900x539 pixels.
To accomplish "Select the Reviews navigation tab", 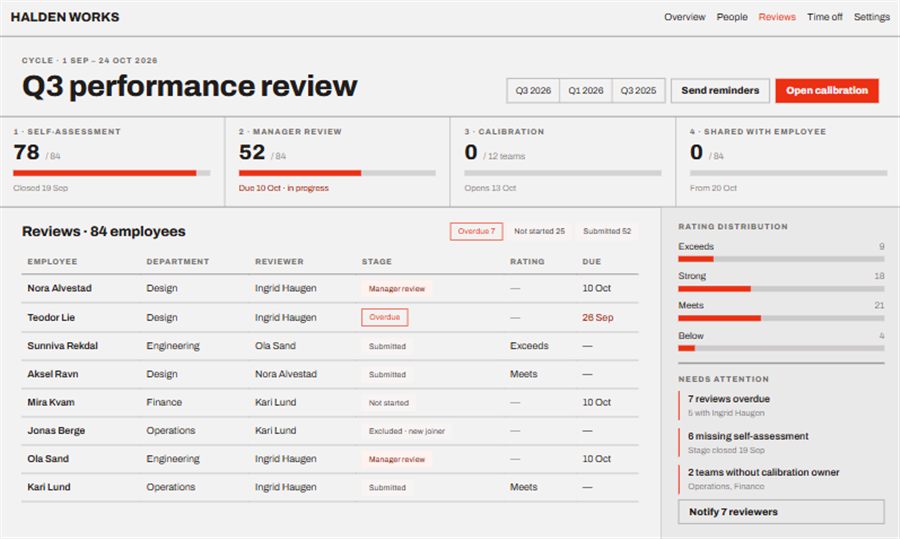I will [777, 17].
